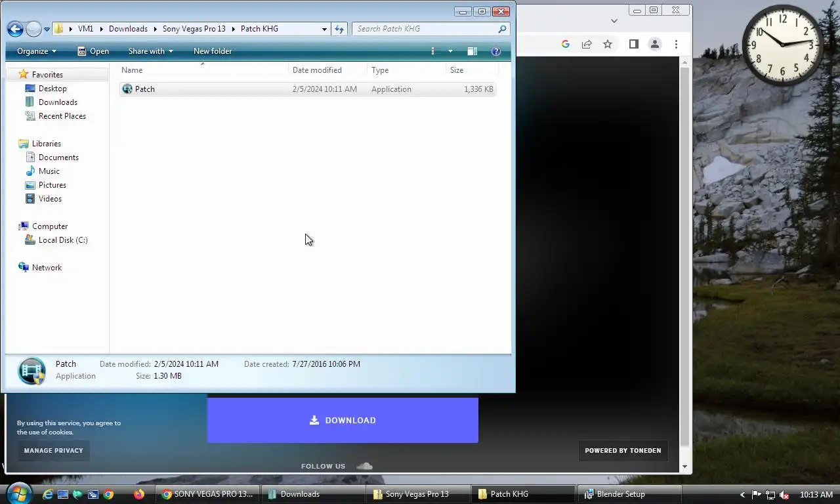Sort files by the Name column
840x504 pixels.
(x=203, y=70)
